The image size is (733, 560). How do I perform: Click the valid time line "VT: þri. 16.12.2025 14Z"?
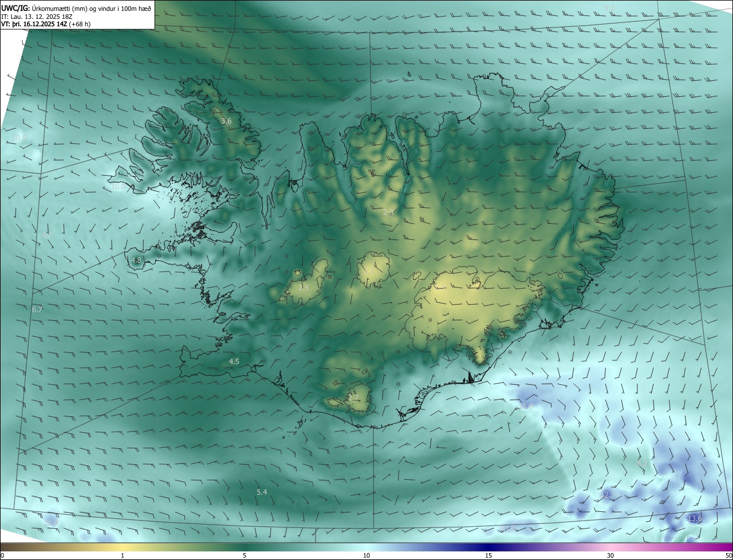pyautogui.click(x=35, y=24)
